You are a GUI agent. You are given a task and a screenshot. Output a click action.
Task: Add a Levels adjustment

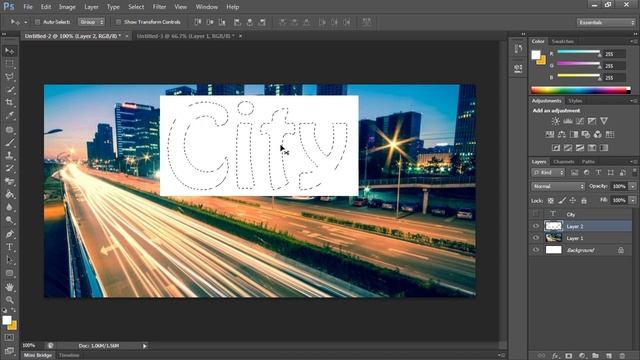[567, 121]
